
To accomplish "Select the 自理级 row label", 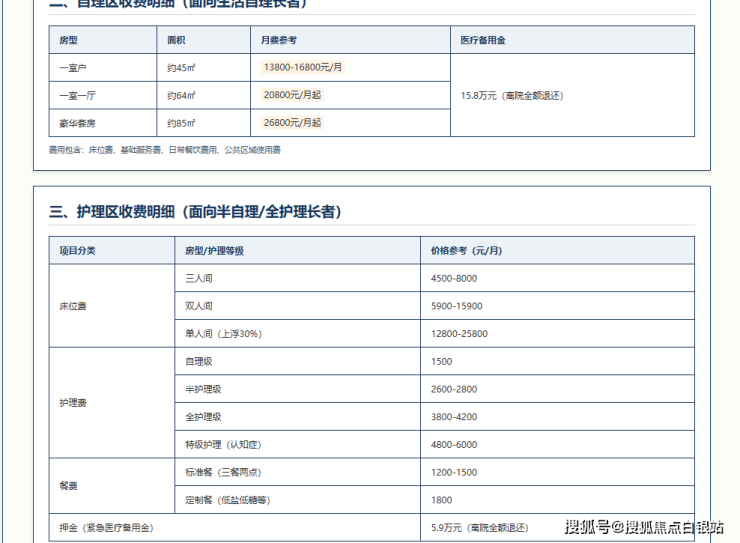I will (199, 362).
